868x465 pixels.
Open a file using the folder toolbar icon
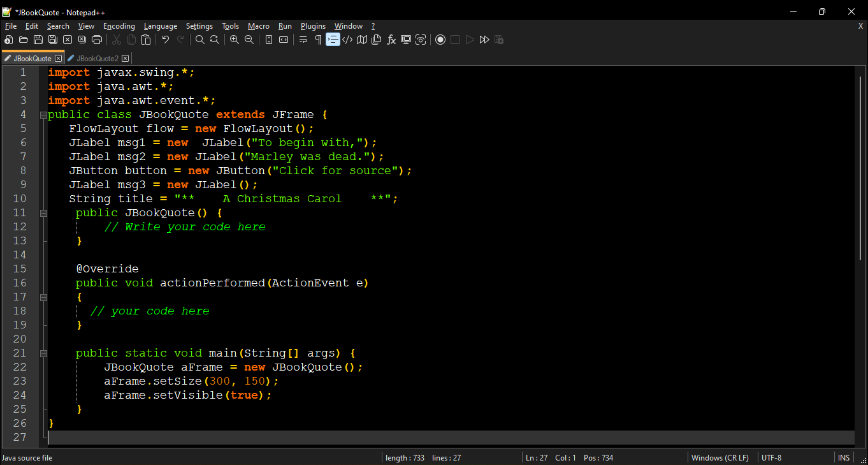click(x=24, y=40)
